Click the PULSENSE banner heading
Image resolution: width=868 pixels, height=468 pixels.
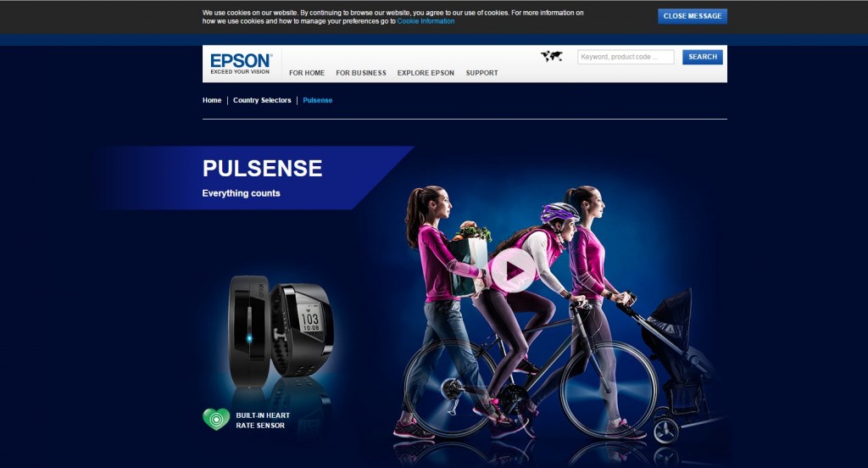(x=263, y=169)
